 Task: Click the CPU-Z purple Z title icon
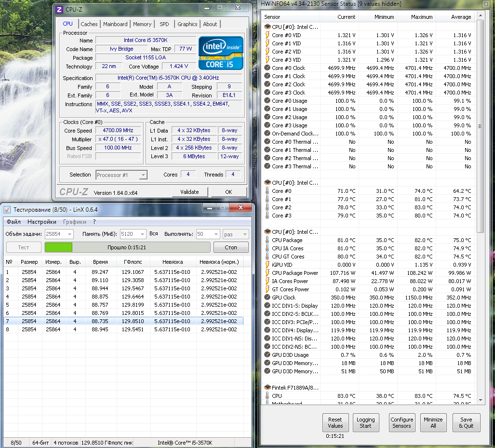(x=59, y=10)
